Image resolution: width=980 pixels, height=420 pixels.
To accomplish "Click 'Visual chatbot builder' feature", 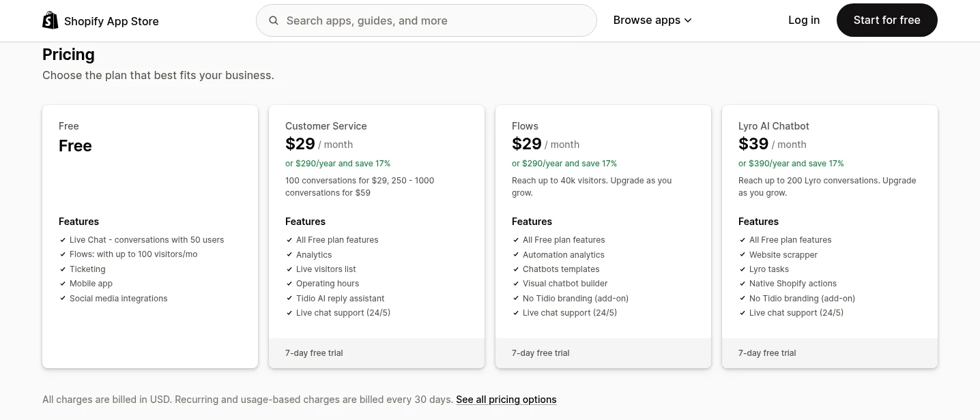I will (x=565, y=284).
